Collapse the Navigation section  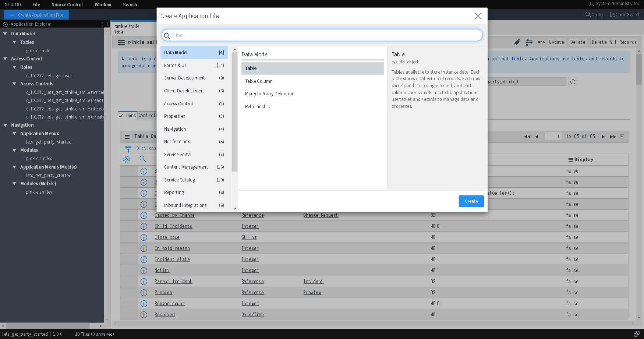[5, 125]
